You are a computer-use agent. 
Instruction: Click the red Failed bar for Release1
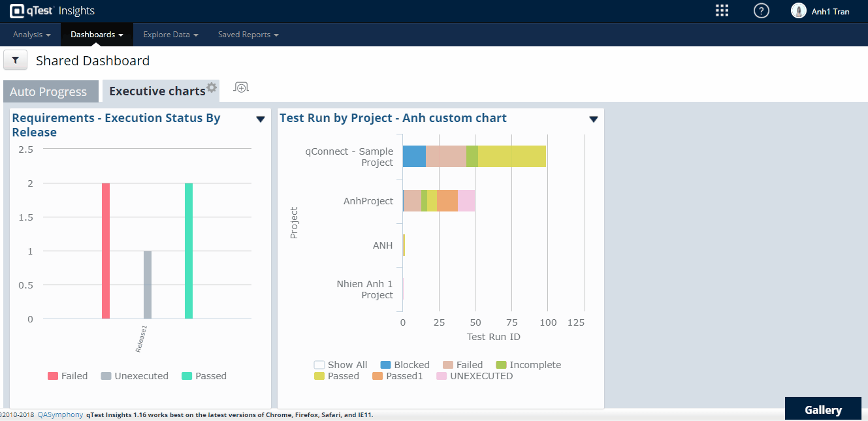tap(106, 251)
